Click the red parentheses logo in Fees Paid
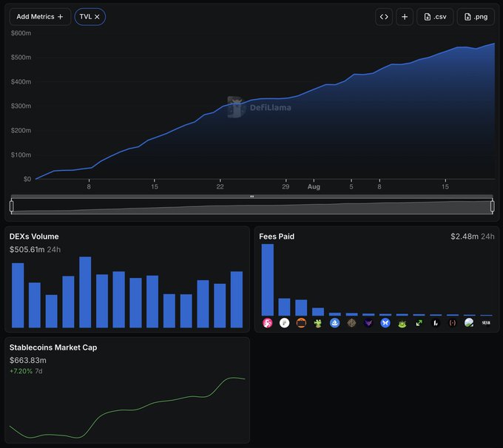 (x=452, y=322)
